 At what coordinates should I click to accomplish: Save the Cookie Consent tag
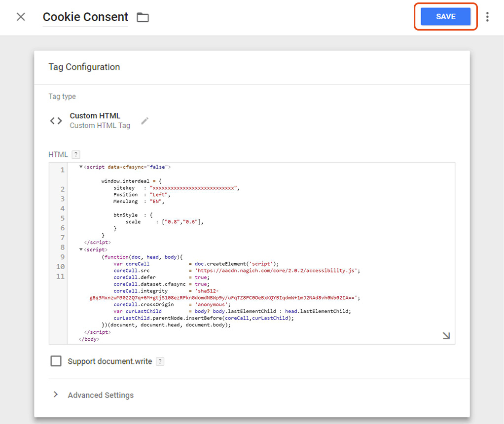tap(445, 16)
